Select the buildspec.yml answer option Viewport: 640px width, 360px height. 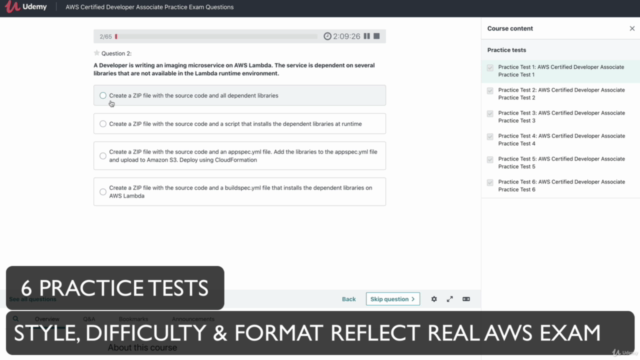[240, 192]
